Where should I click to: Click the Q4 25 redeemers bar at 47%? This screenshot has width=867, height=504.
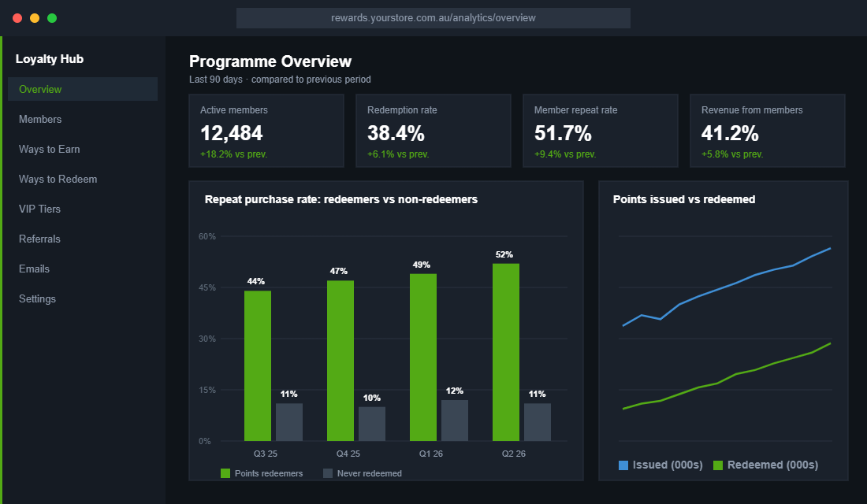coord(340,361)
